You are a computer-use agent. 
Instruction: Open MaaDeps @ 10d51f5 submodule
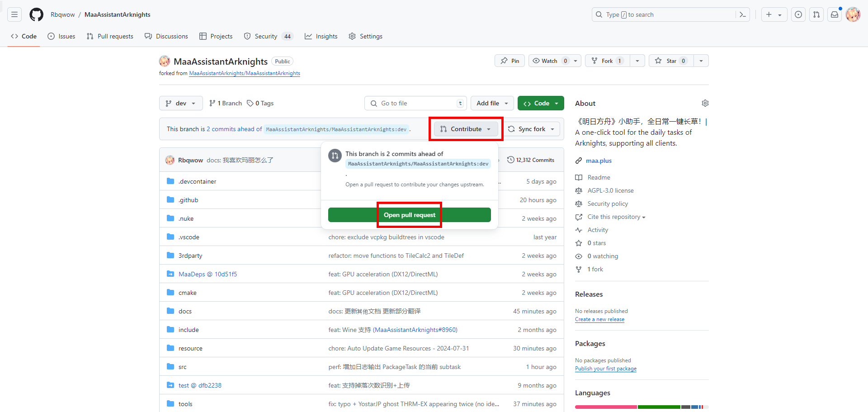click(x=208, y=274)
